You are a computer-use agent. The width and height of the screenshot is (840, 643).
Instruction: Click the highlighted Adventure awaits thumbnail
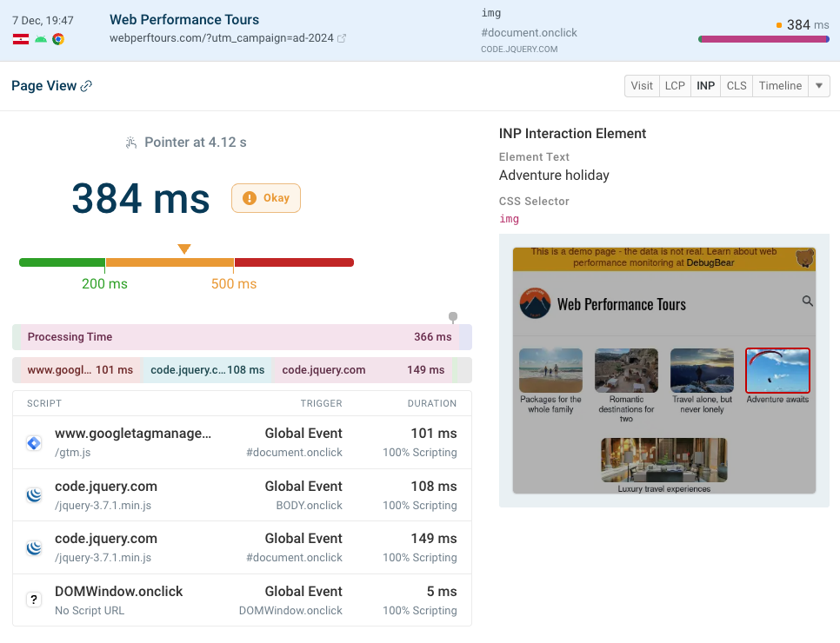[x=777, y=371]
